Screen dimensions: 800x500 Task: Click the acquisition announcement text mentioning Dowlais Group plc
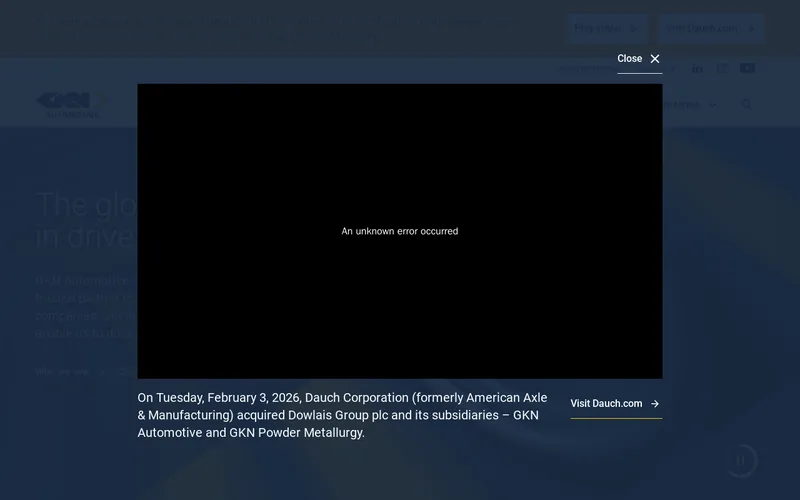pyautogui.click(x=342, y=415)
